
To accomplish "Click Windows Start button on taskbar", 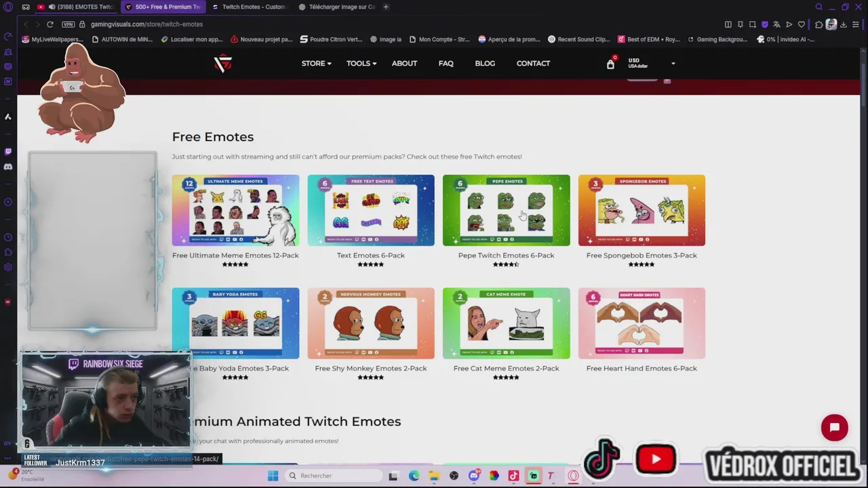I will (273, 476).
